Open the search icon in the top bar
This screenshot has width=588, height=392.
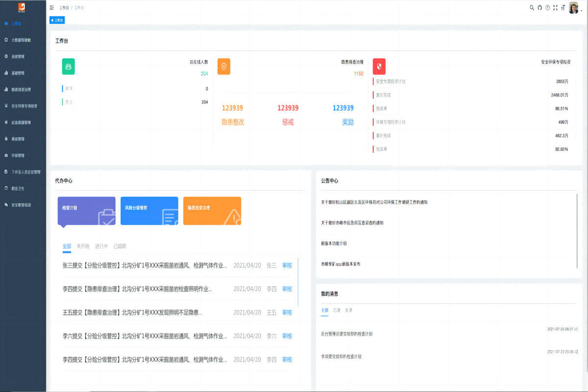(x=531, y=8)
